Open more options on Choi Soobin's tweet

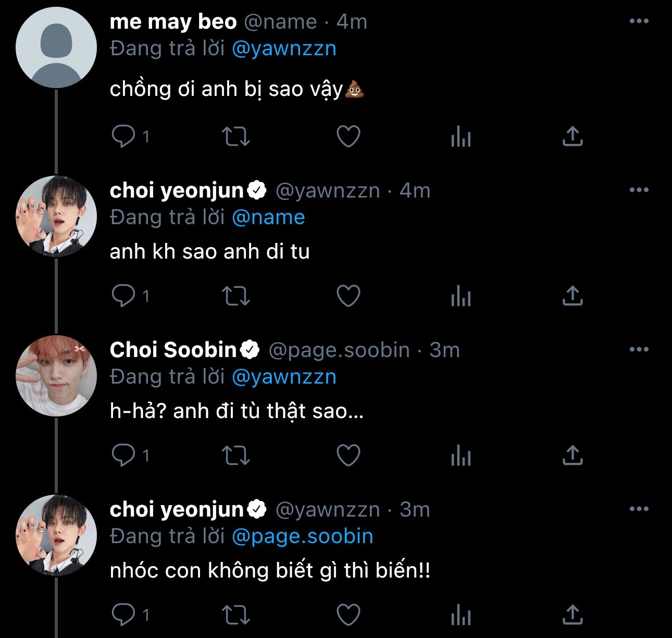639,350
